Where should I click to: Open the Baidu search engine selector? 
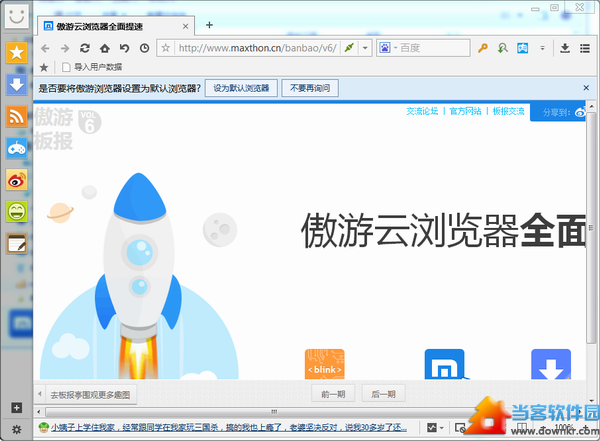pos(388,48)
